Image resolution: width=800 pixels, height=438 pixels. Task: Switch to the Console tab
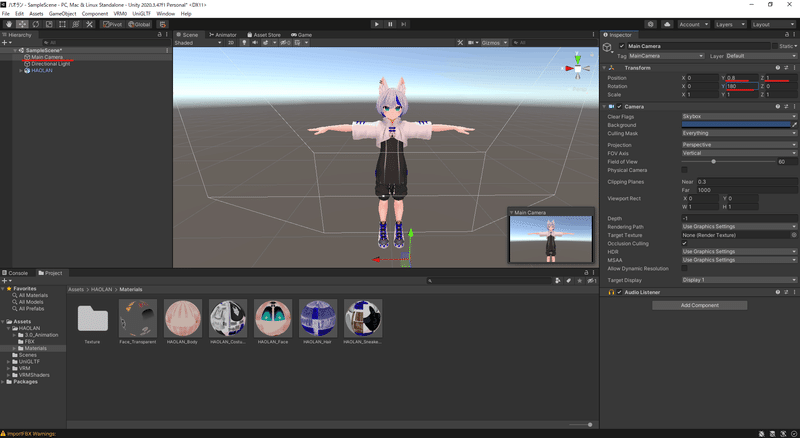click(x=15, y=273)
